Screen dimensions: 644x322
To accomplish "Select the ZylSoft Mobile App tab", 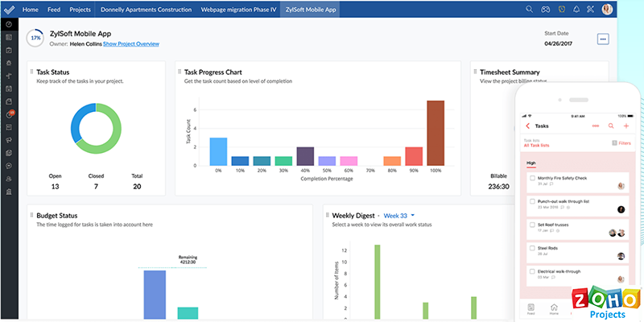I will 311,10.
